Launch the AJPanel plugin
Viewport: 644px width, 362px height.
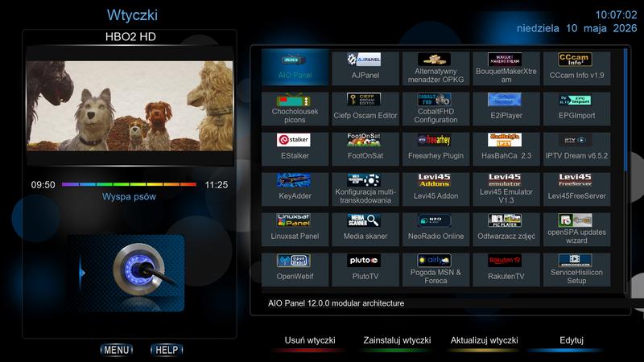click(365, 68)
